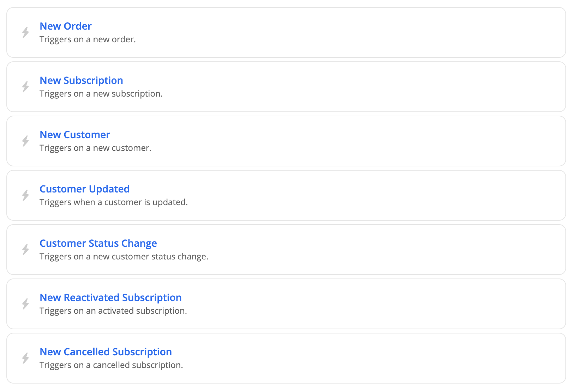
Task: Click 'Triggers on a new subscription.' text
Action: (101, 94)
